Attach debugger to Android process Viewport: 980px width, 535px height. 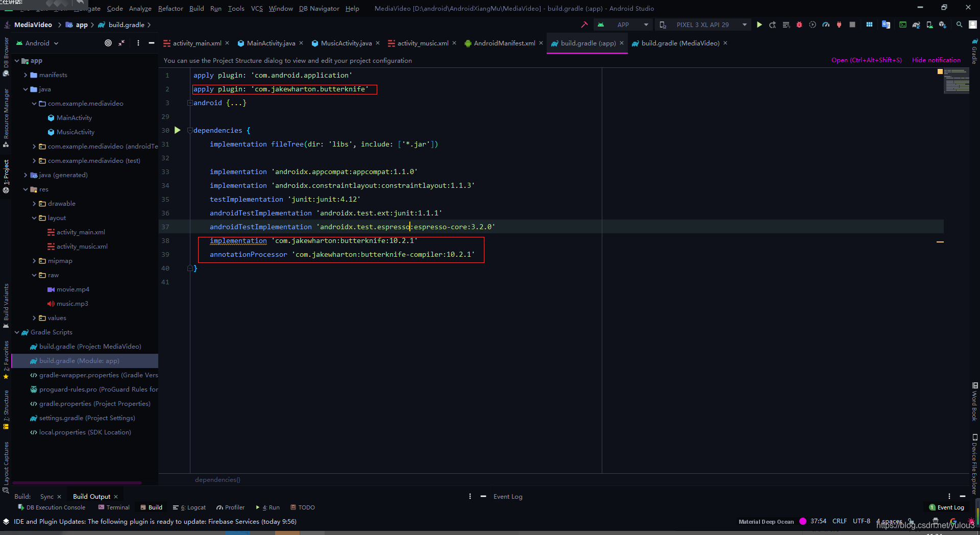839,25
